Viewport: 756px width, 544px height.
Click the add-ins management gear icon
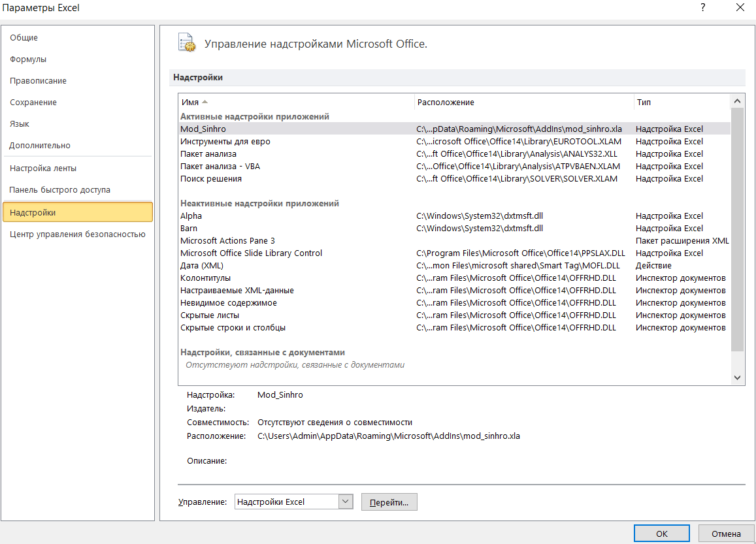click(187, 42)
